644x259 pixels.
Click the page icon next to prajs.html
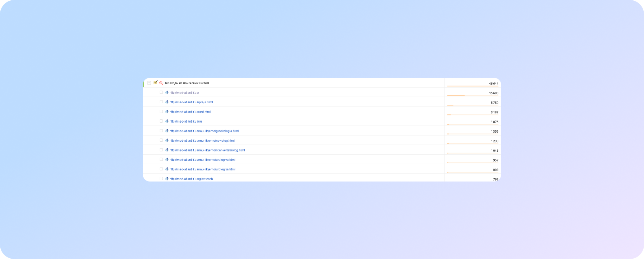point(167,102)
